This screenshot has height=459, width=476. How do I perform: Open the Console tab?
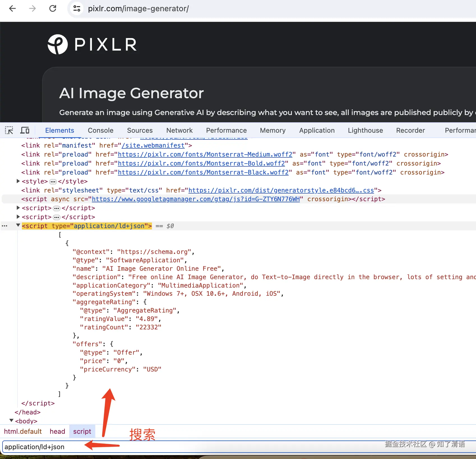coord(100,130)
